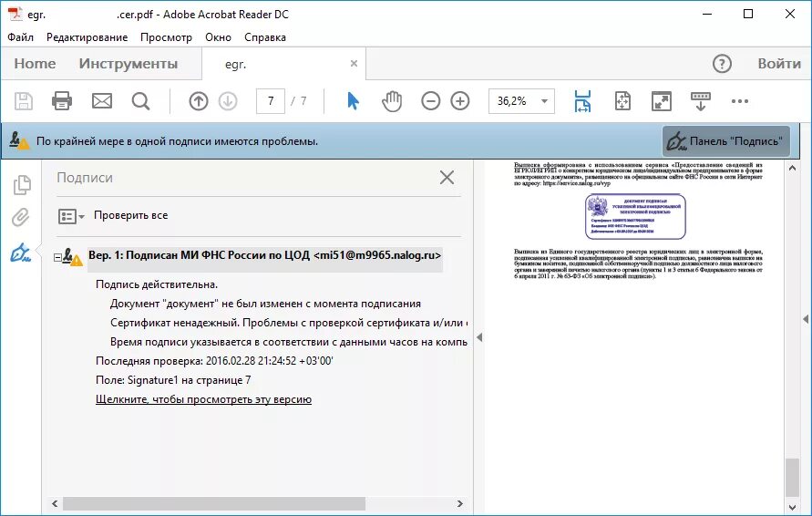Click scroll left arrow in signatures panel
The width and height of the screenshot is (812, 516).
(55, 503)
